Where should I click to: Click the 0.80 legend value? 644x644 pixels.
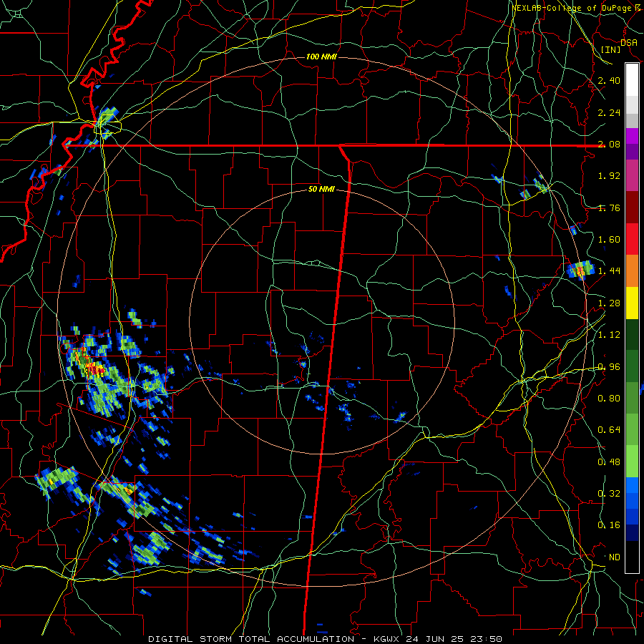pyautogui.click(x=609, y=399)
